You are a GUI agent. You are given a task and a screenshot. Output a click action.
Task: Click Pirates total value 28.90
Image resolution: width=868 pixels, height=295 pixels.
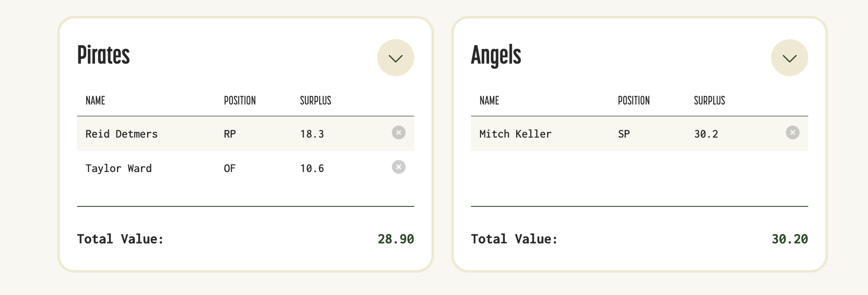point(396,239)
